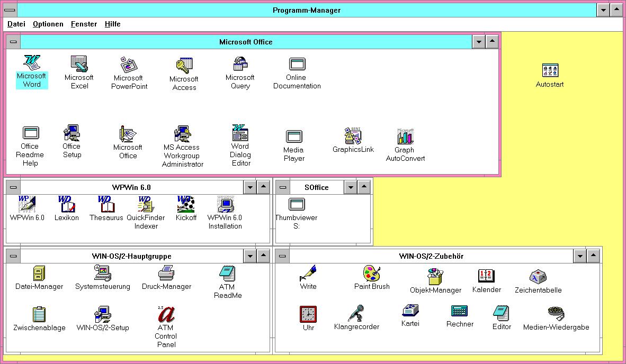Viewport: 626px width, 364px height.
Task: Select the WPWin 6.0 pen program icon
Action: 27,204
